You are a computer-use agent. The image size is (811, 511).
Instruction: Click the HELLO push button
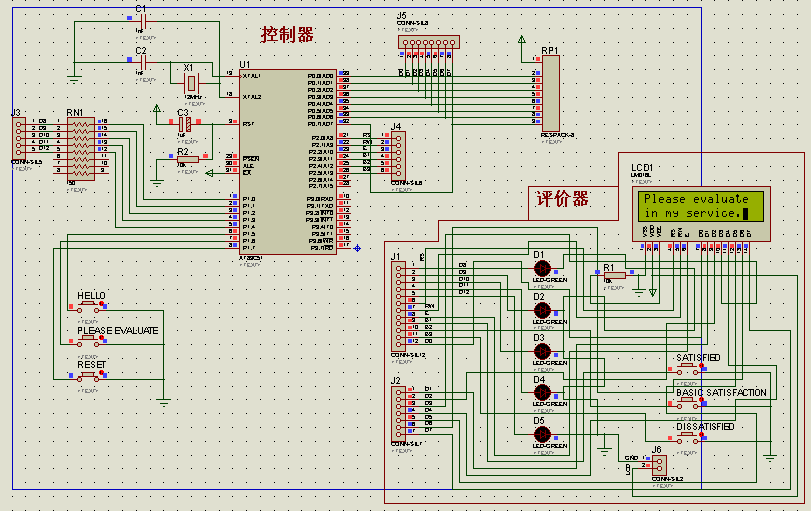coord(88,307)
